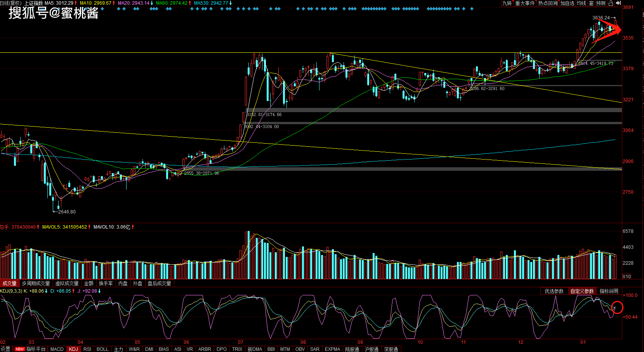Click the 2646.80 low price label
This screenshot has width=644, height=352.
[x=67, y=212]
